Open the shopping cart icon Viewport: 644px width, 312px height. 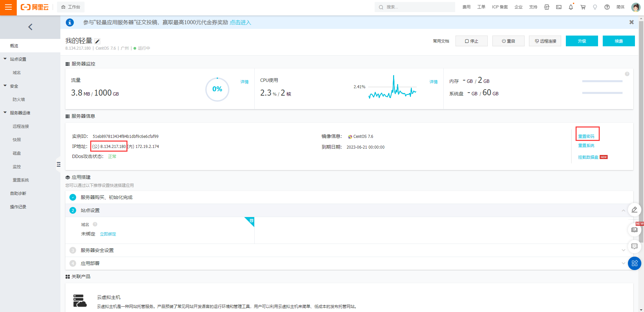pyautogui.click(x=583, y=7)
